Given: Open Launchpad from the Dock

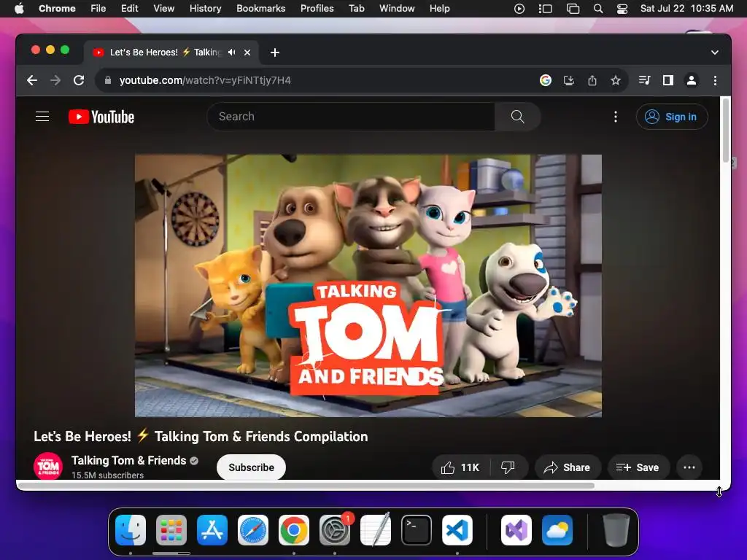Looking at the screenshot, I should pyautogui.click(x=171, y=530).
